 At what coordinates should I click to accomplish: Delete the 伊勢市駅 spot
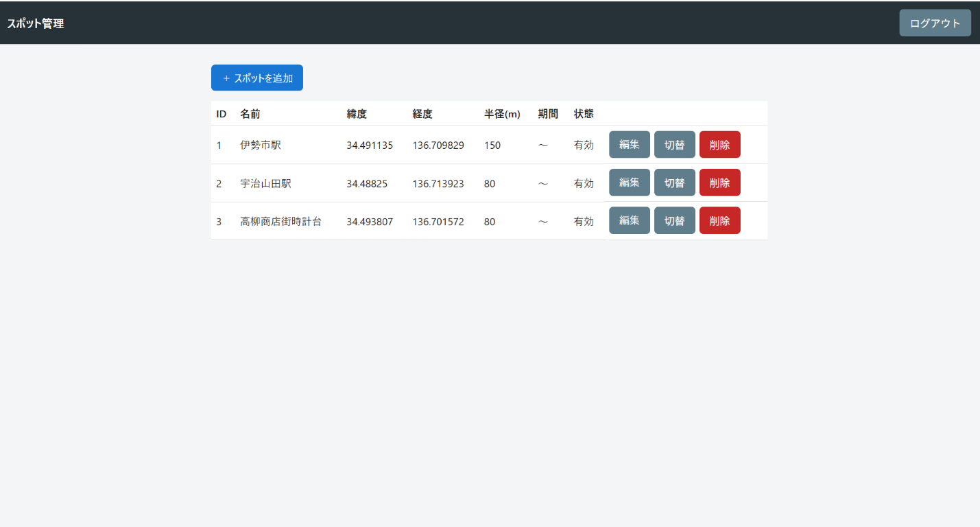(x=720, y=145)
